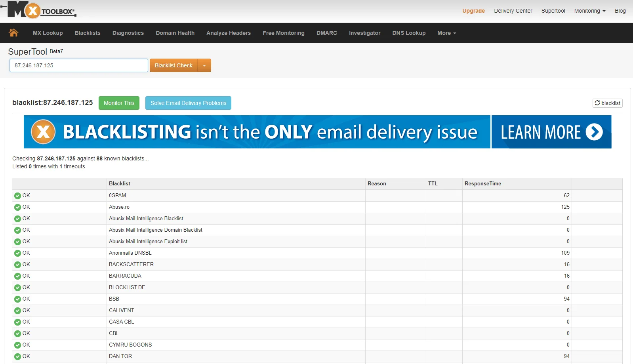Open the Upgrade link
The image size is (633, 364).
473,11
